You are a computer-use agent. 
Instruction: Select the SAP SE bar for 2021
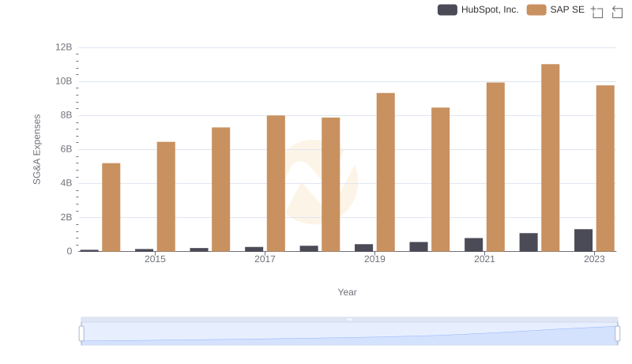[x=495, y=167]
